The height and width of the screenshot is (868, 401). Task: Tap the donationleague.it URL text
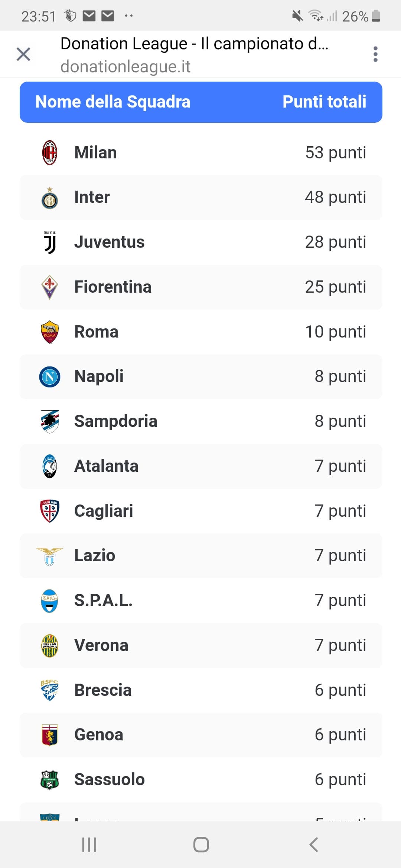[125, 67]
